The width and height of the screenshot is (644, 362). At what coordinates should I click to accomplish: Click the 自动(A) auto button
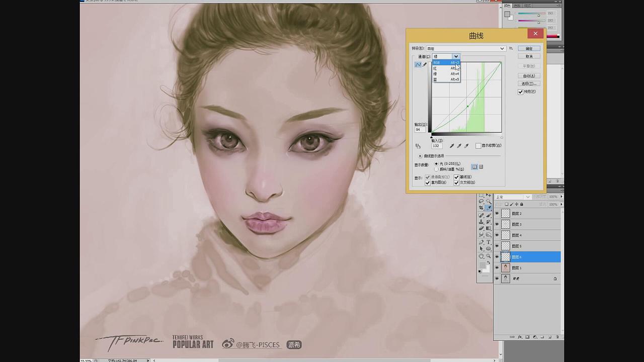(x=529, y=76)
